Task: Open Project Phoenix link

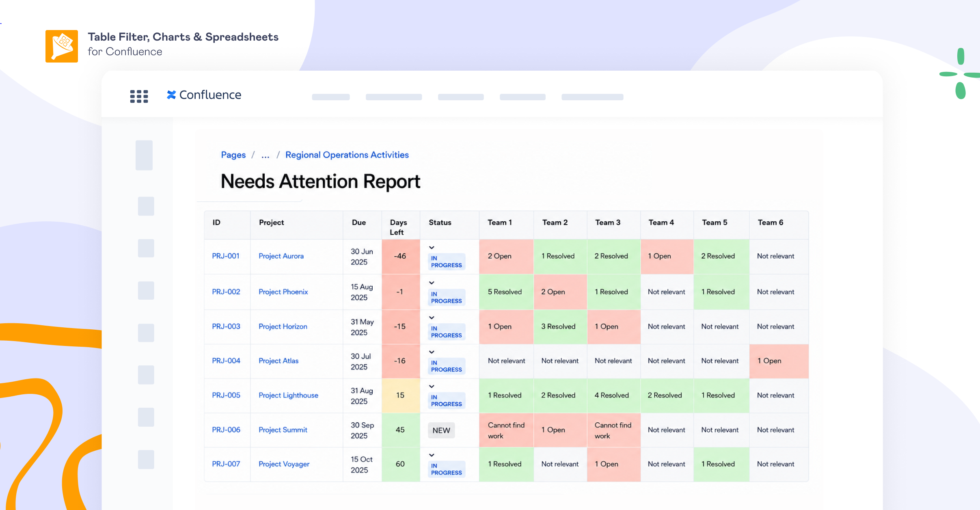Action: click(x=283, y=292)
